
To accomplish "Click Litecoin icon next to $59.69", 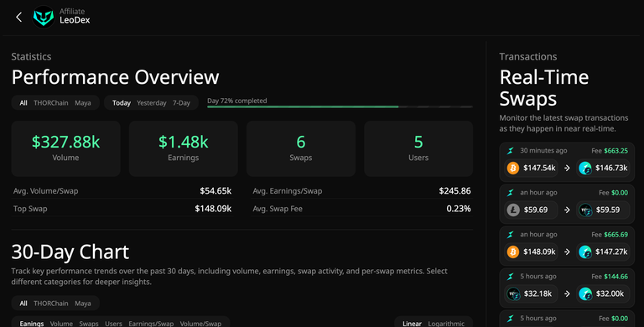I will point(513,210).
